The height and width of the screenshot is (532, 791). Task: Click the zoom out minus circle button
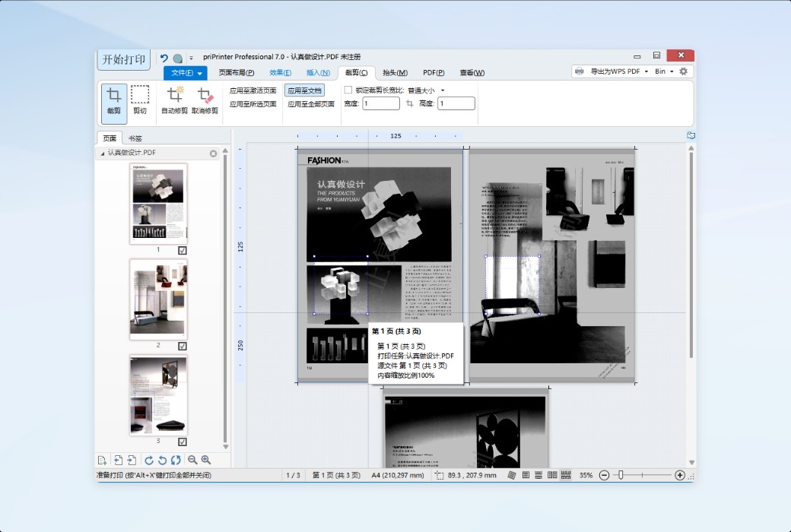[x=604, y=475]
